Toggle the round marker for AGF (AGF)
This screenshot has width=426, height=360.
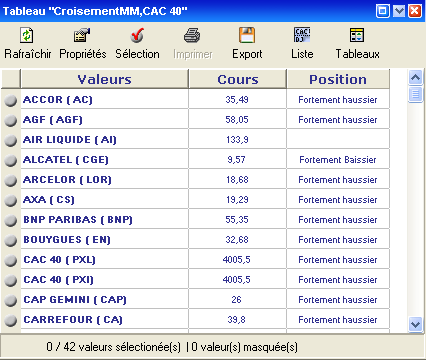tap(11, 120)
